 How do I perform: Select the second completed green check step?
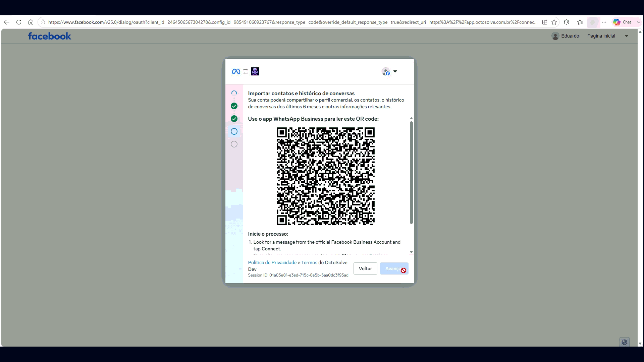pyautogui.click(x=234, y=119)
